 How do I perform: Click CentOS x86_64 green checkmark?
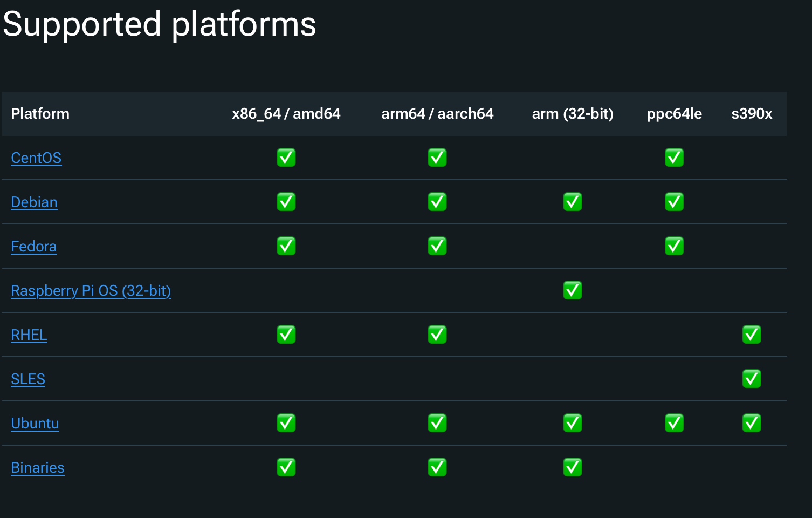click(286, 158)
